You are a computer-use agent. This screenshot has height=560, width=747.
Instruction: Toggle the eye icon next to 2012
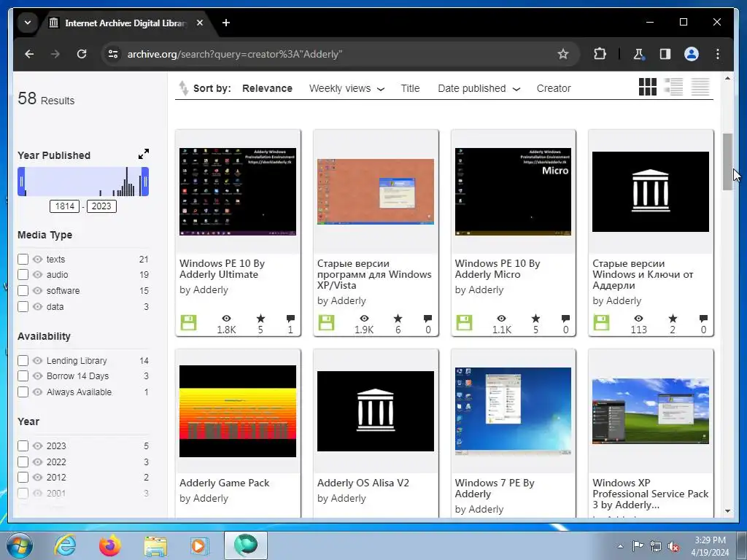(38, 477)
